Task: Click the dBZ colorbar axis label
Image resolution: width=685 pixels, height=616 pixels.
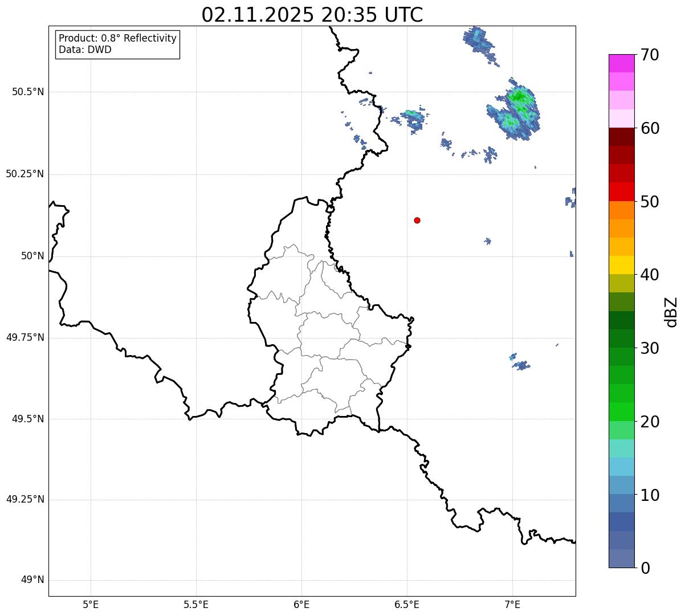Action: point(671,311)
